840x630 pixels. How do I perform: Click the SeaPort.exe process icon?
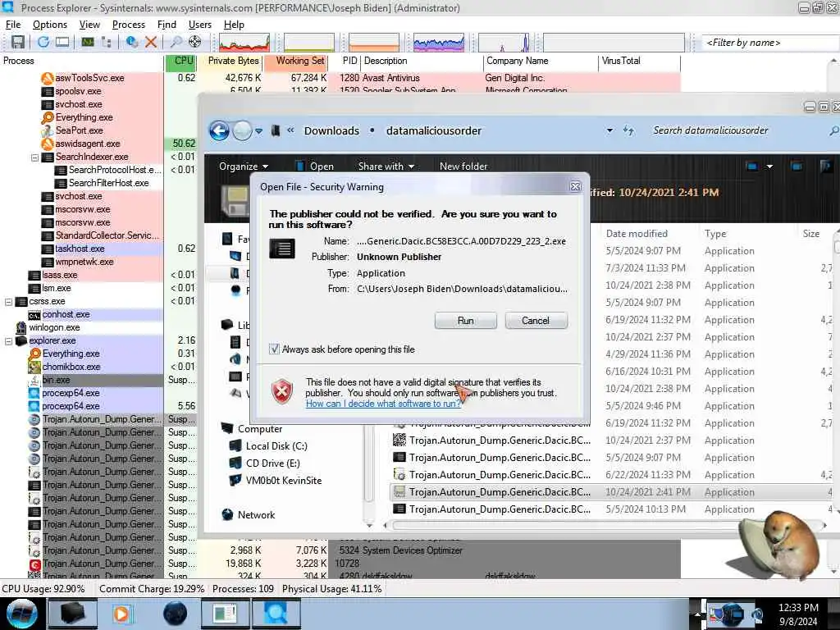pyautogui.click(x=47, y=130)
